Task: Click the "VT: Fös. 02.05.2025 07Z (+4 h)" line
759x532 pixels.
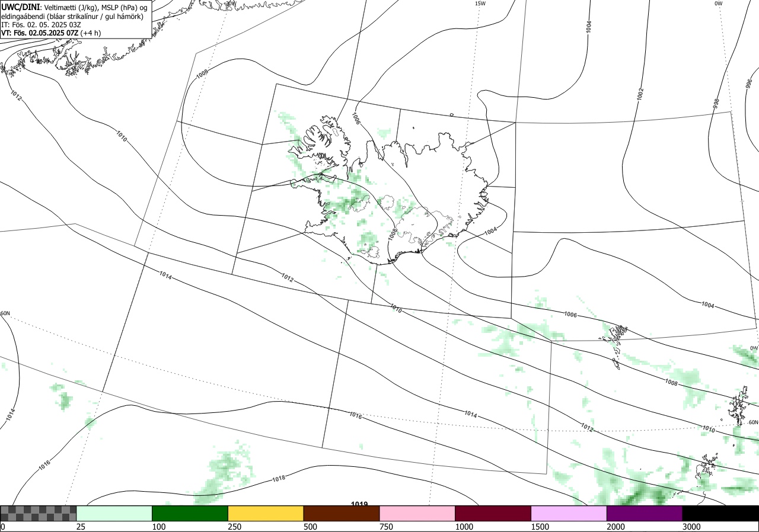Action: tap(51, 33)
